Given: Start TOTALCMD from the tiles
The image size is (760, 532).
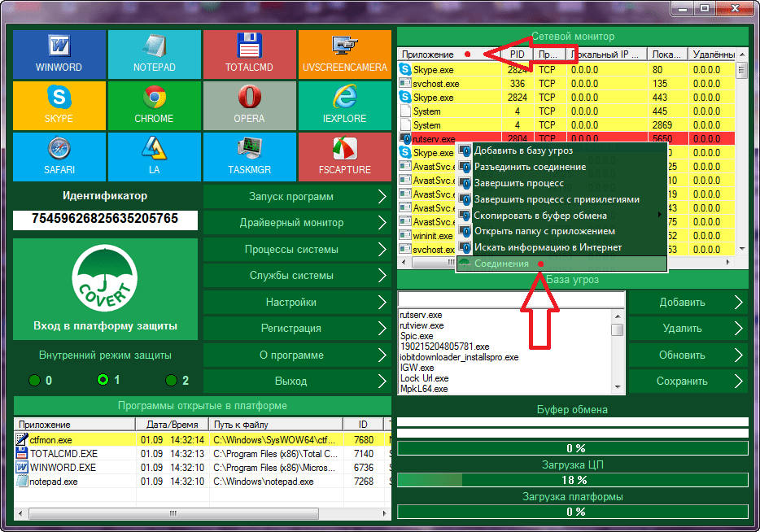Looking at the screenshot, I should coord(249,55).
